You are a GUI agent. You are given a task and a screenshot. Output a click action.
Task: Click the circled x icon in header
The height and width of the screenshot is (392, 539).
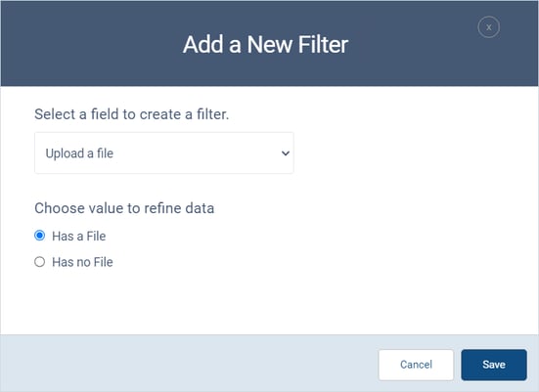click(488, 27)
